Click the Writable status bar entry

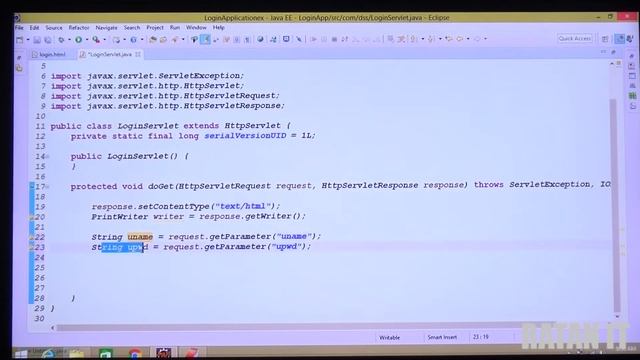[390, 338]
